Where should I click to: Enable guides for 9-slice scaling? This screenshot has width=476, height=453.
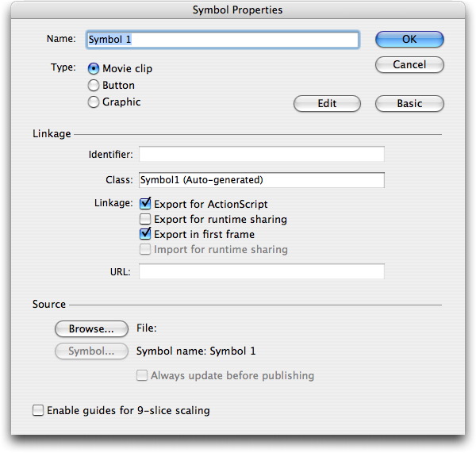click(x=38, y=410)
